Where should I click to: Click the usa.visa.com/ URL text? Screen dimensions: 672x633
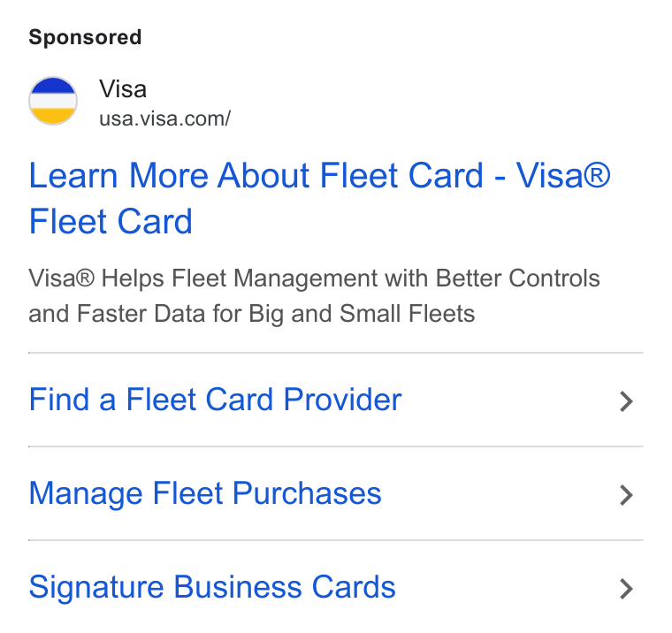[x=165, y=118]
